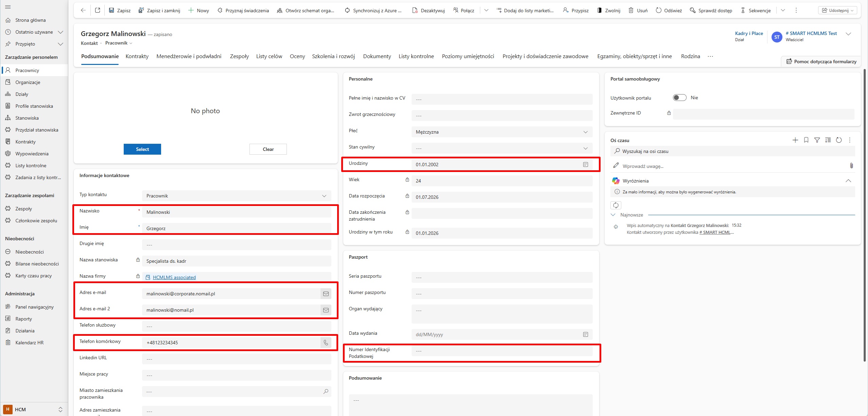This screenshot has height=416, width=868.
Task: Expand the Stan cywilny dropdown
Action: pyautogui.click(x=502, y=148)
